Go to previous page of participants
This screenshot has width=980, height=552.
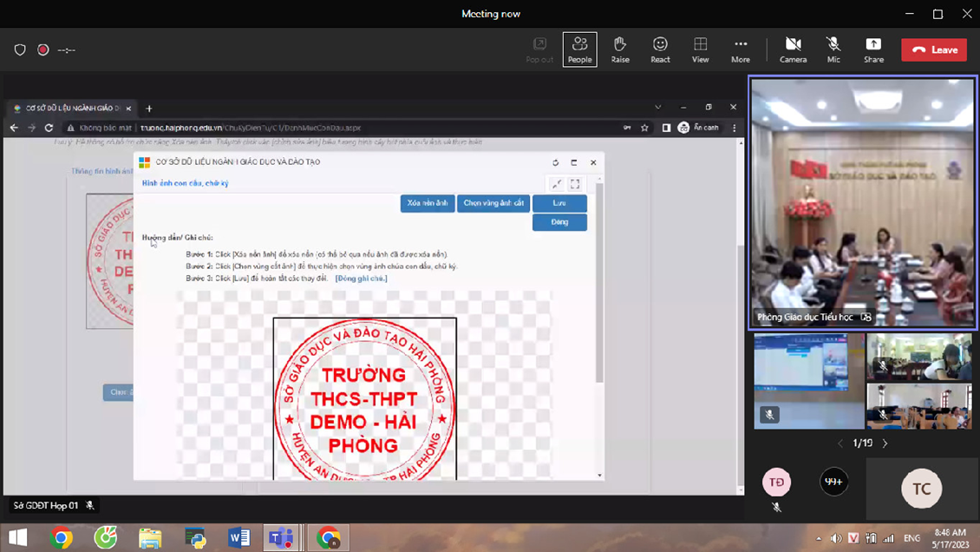(x=840, y=444)
